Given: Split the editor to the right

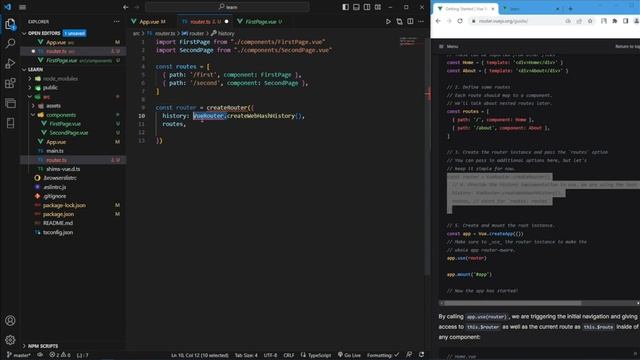Looking at the screenshot, I should [x=410, y=21].
